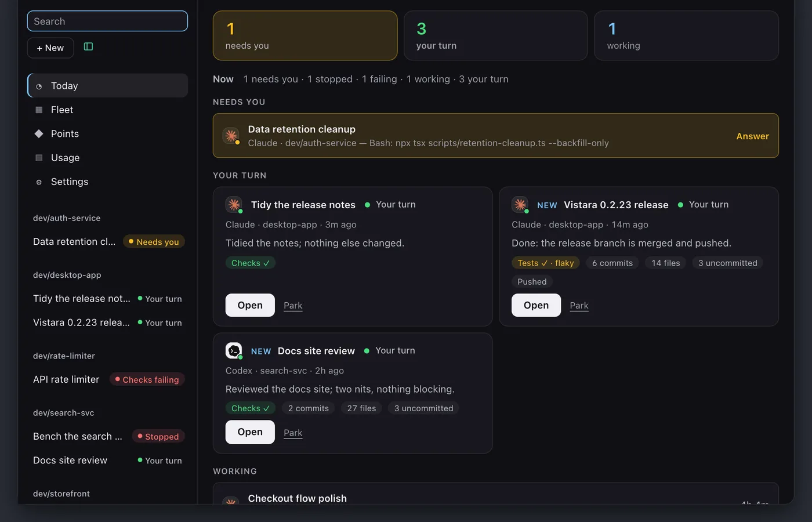Park the Docs site review session
This screenshot has height=522, width=812.
point(293,433)
